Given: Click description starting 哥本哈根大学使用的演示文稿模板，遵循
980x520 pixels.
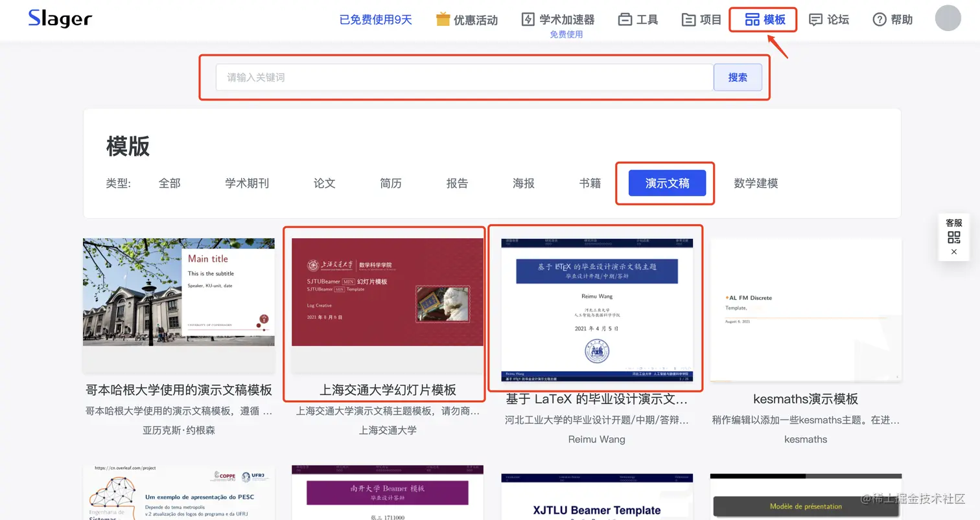Looking at the screenshot, I should click(x=179, y=411).
